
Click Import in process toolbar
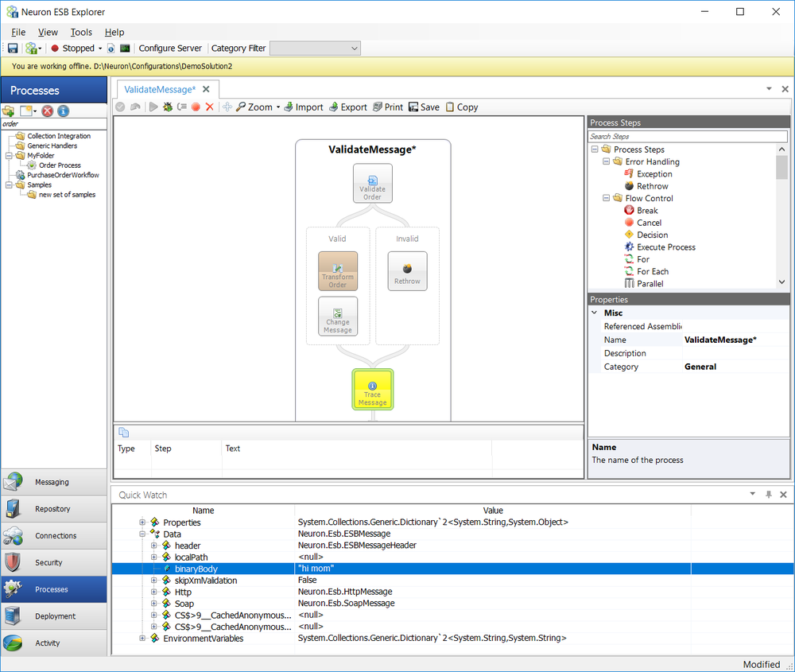pos(303,107)
